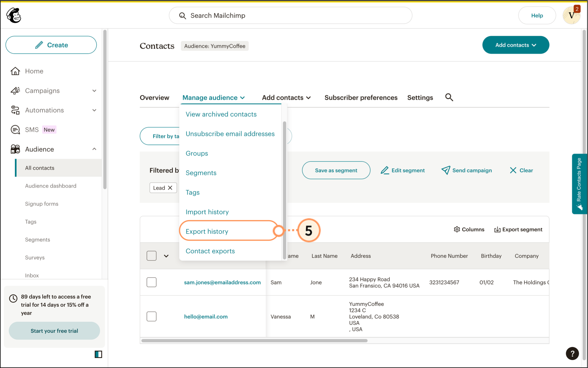Image resolution: width=588 pixels, height=368 pixels.
Task: Select Import history menu item
Action: pos(207,212)
